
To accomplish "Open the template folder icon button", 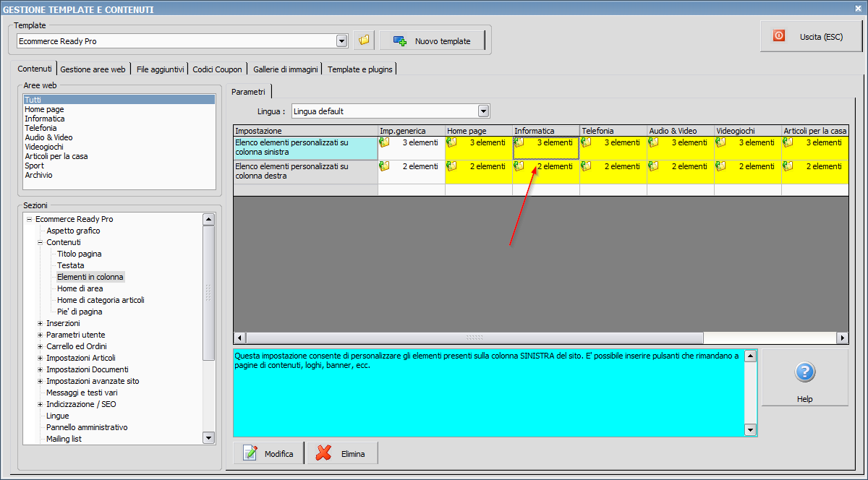I will (364, 40).
